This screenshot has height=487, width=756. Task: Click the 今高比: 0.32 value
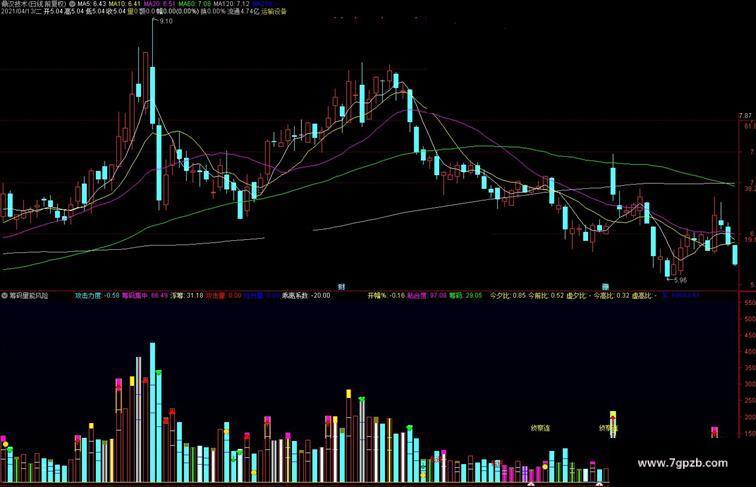[612, 296]
